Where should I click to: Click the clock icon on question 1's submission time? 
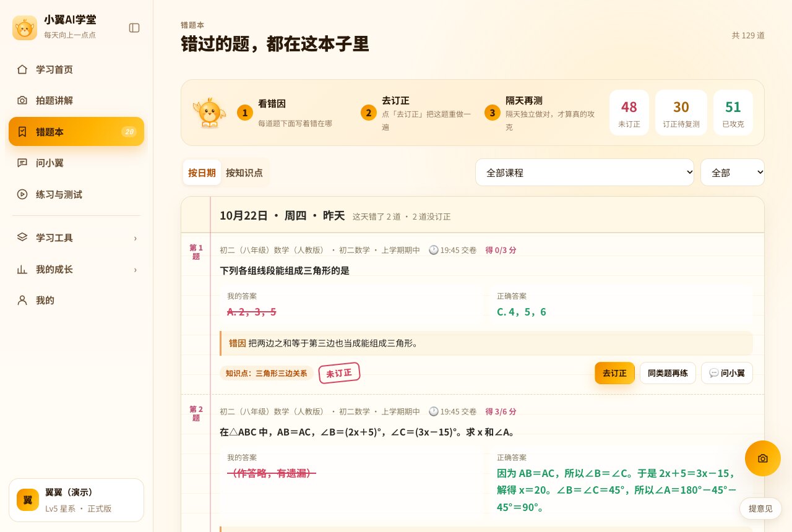(x=434, y=250)
